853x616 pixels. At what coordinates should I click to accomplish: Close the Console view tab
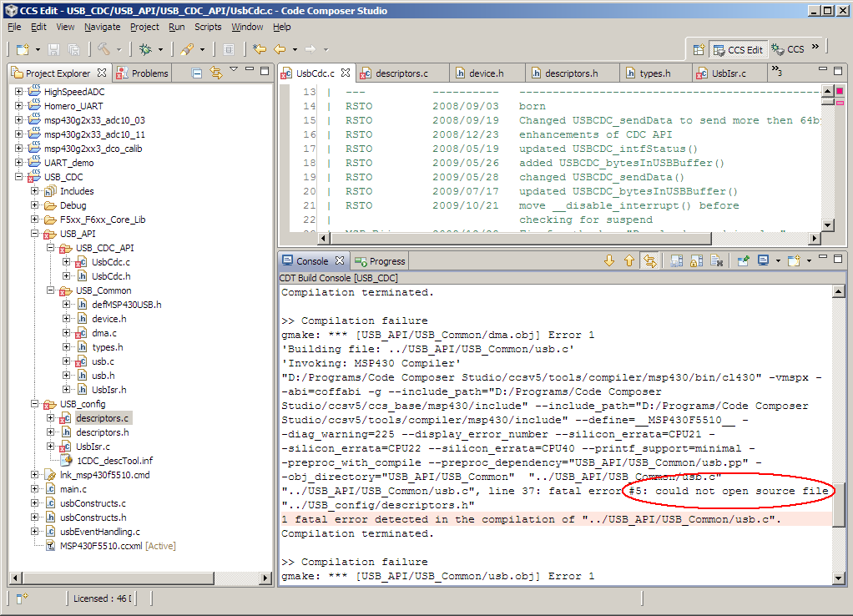click(x=340, y=260)
